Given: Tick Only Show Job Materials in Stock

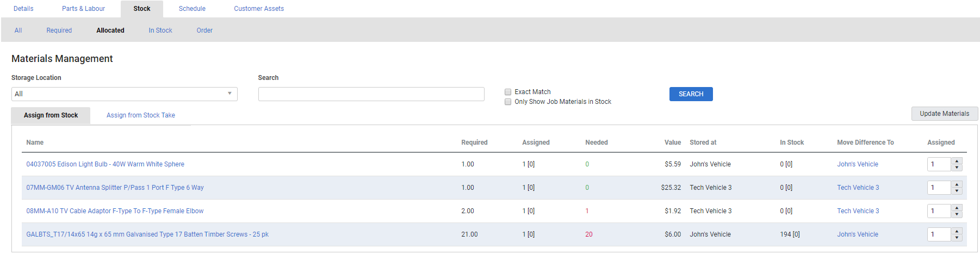Looking at the screenshot, I should [x=508, y=102].
